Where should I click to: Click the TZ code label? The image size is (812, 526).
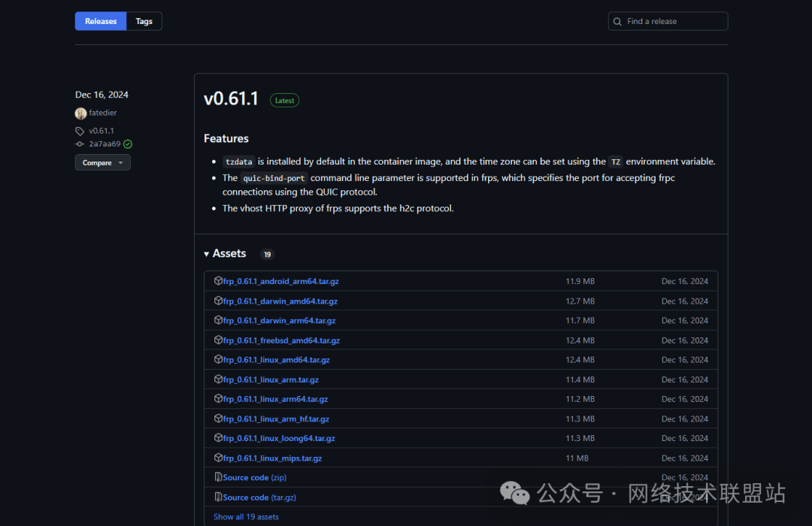[616, 162]
